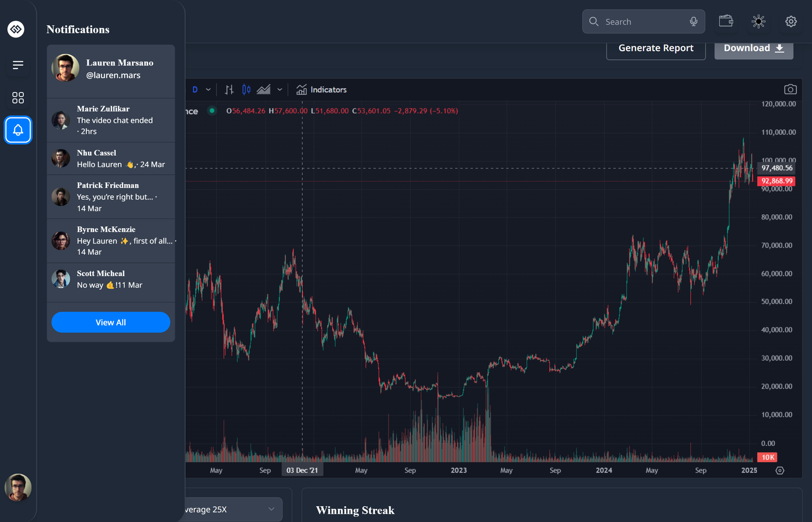Click the View All button

(111, 323)
